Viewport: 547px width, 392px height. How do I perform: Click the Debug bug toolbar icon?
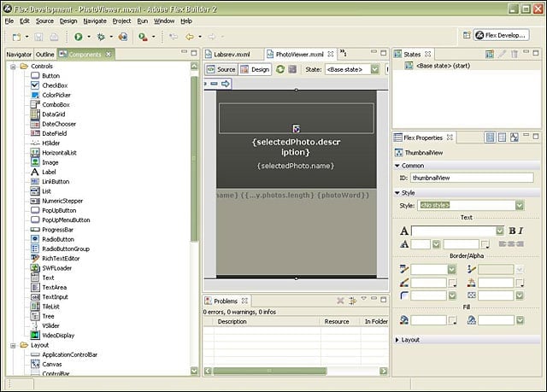pyautogui.click(x=101, y=37)
